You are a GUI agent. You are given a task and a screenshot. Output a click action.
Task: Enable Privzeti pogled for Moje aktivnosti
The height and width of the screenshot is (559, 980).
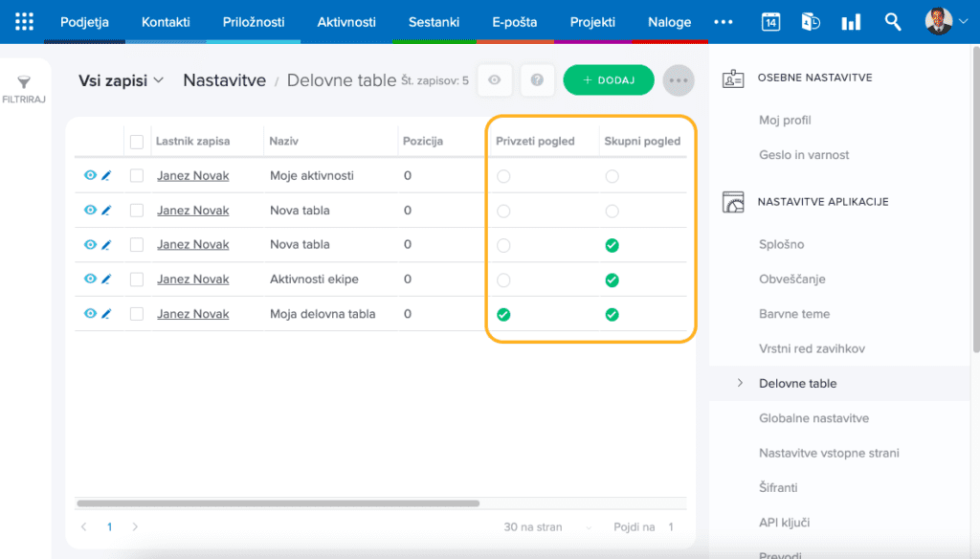[x=503, y=176]
